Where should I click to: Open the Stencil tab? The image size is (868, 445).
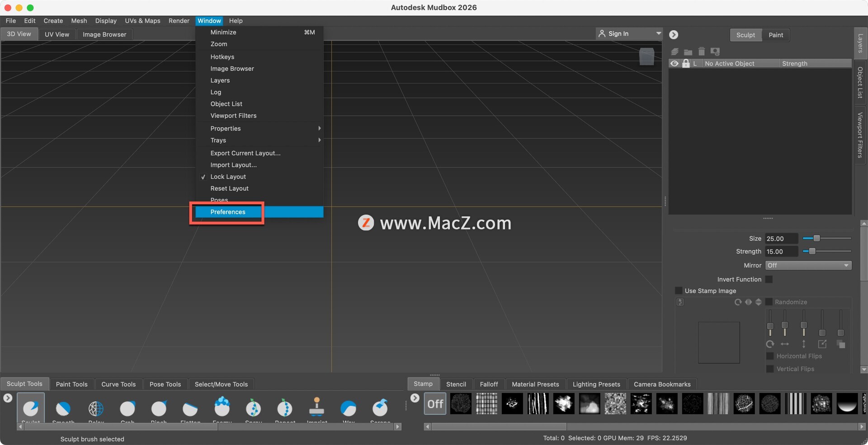click(x=456, y=384)
